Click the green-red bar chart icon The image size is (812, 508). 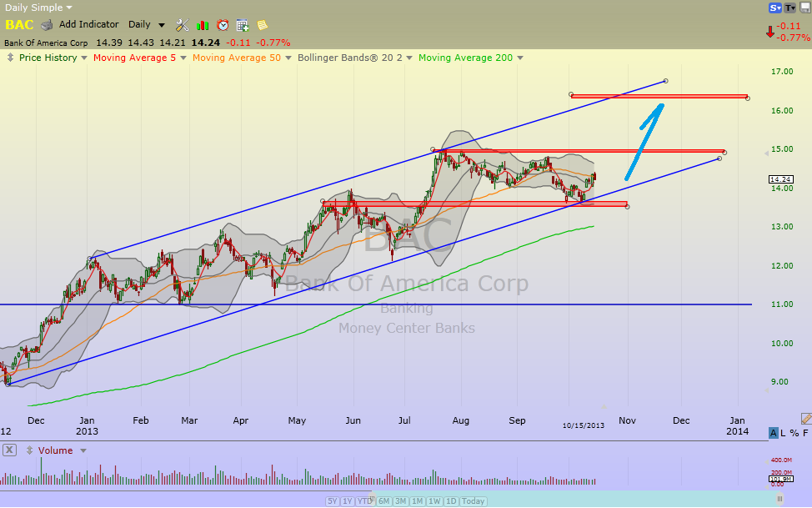203,25
